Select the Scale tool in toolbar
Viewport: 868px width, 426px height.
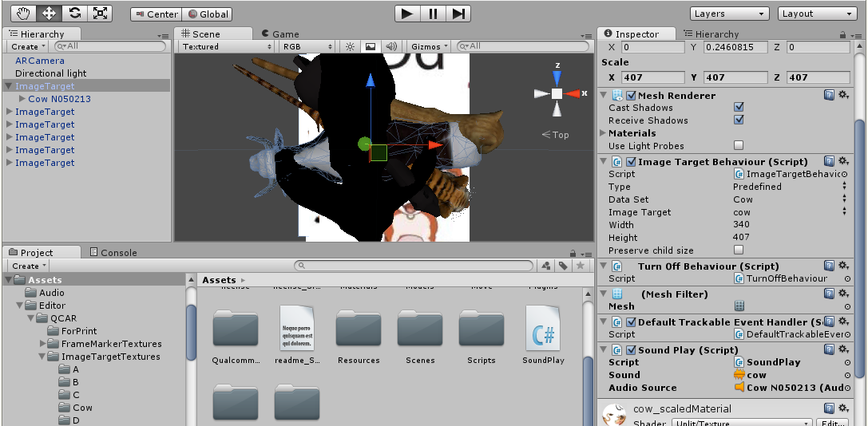[x=100, y=13]
